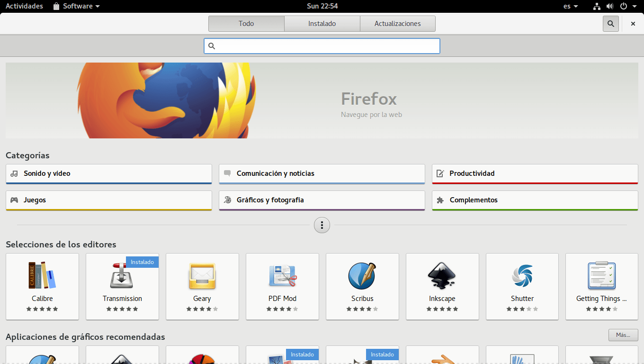Open the Comunicación y noticias category

tap(322, 174)
